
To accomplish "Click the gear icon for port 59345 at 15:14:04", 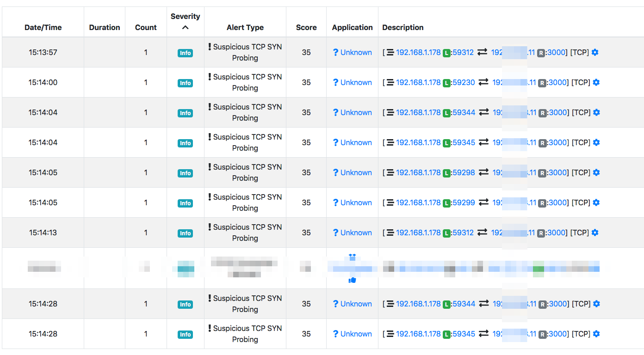I will coord(596,142).
